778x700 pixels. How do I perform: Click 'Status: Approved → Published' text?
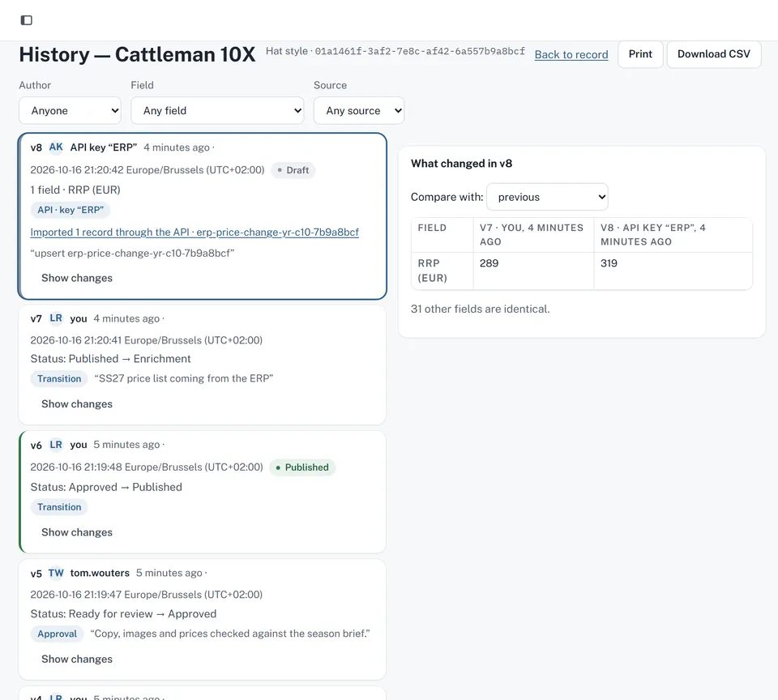point(106,487)
